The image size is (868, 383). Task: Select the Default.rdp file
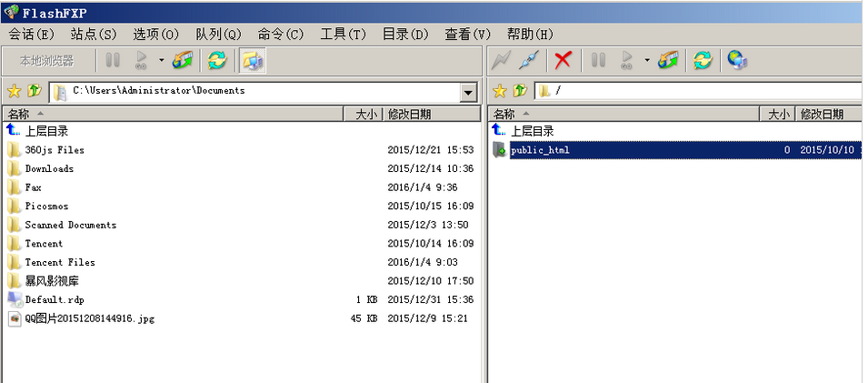(55, 300)
